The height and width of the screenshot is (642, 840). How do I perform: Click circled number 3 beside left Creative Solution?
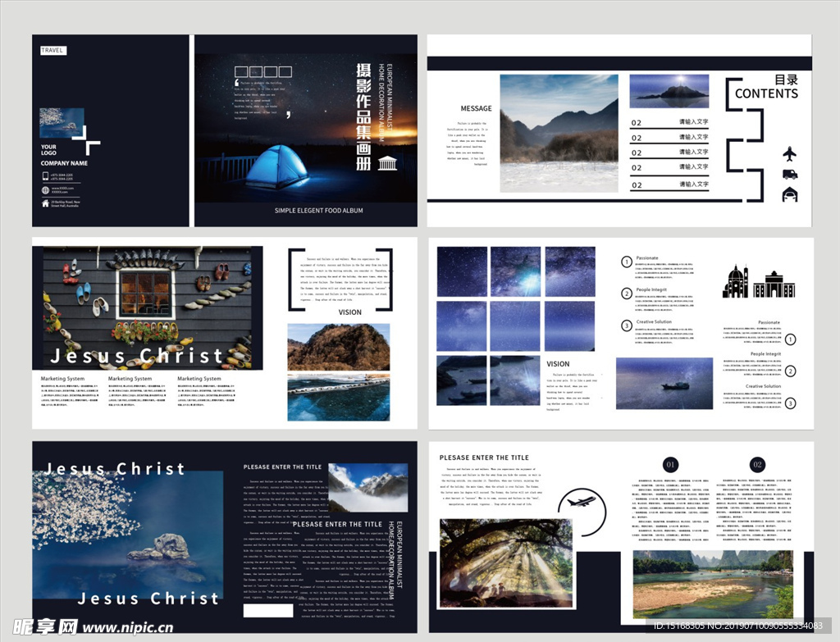pyautogui.click(x=626, y=326)
